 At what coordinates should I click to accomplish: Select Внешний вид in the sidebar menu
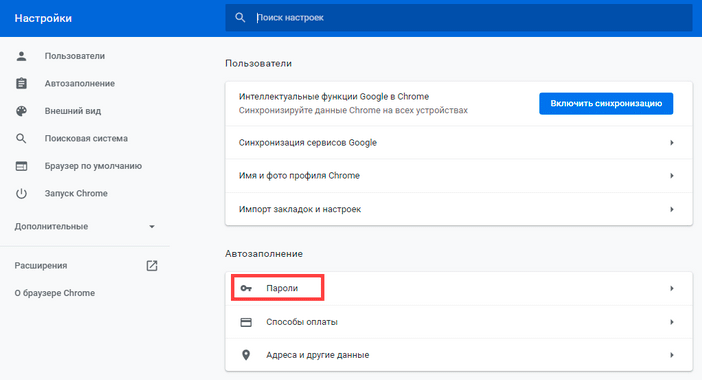click(x=73, y=111)
